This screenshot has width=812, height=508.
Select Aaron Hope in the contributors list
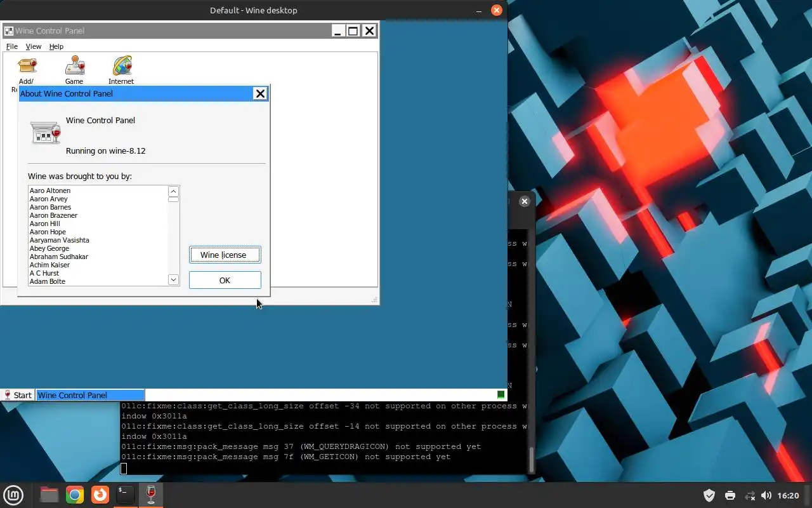point(48,232)
